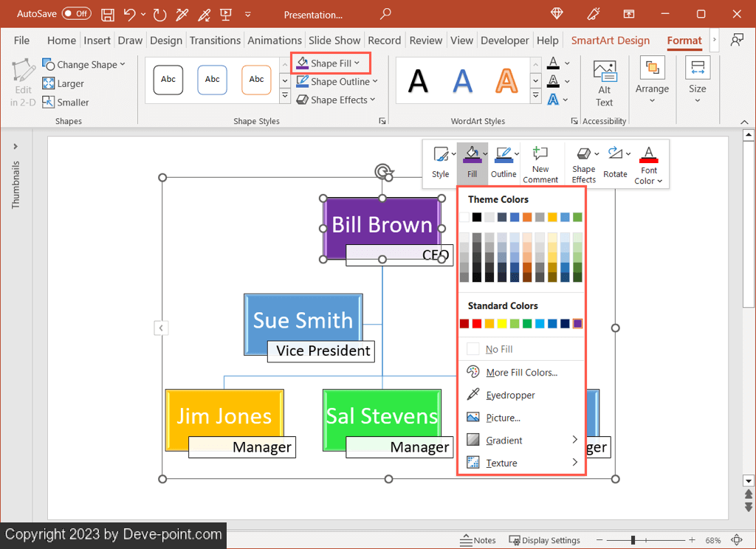
Task: Switch to the SmartArt Design tab
Action: [610, 41]
